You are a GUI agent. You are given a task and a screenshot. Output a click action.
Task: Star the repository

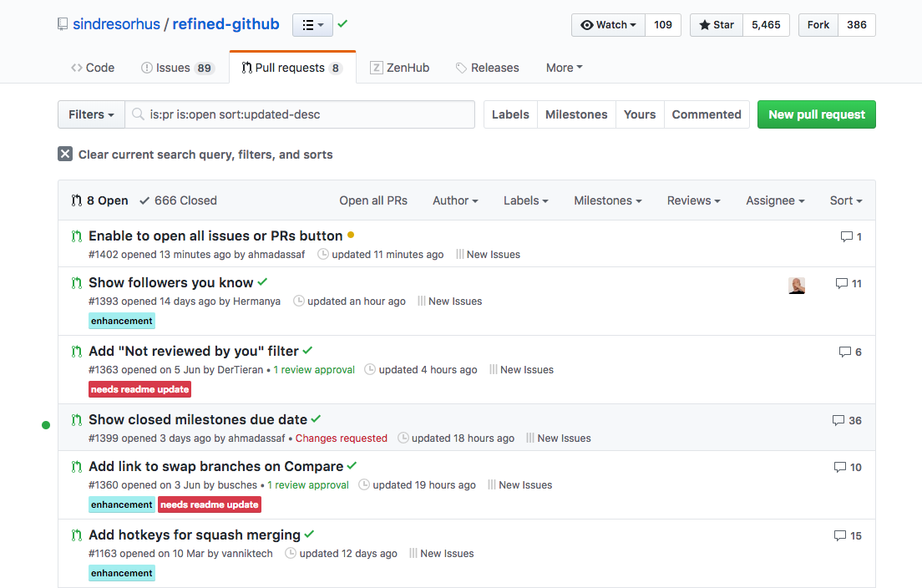717,25
